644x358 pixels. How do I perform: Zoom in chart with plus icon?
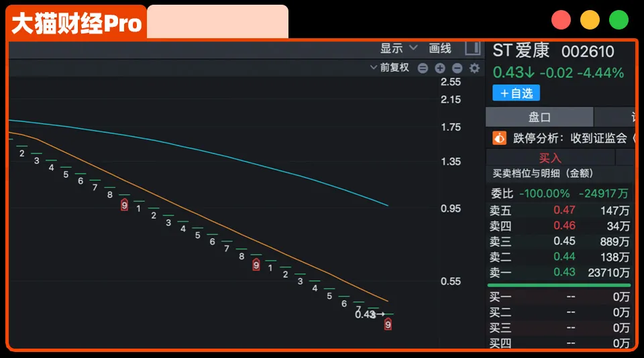[440, 68]
